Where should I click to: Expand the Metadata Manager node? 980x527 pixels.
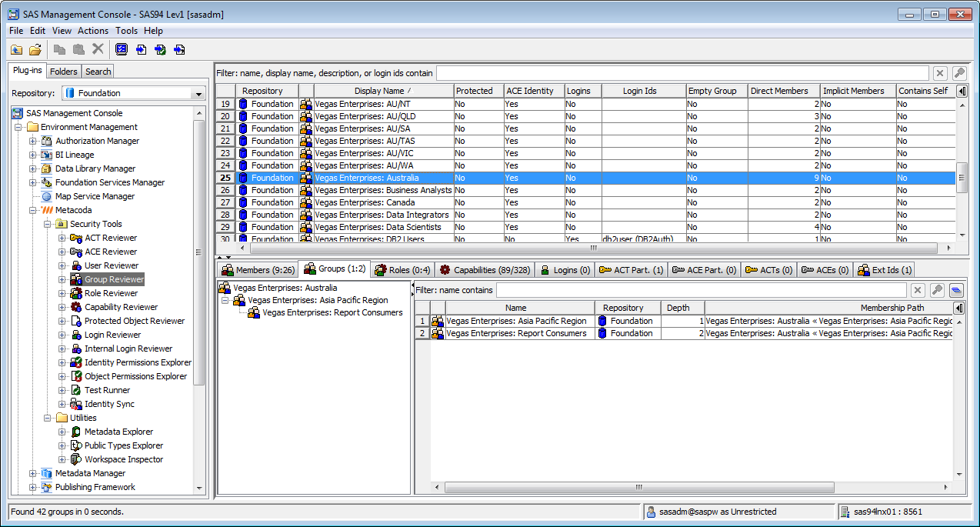pyautogui.click(x=32, y=473)
